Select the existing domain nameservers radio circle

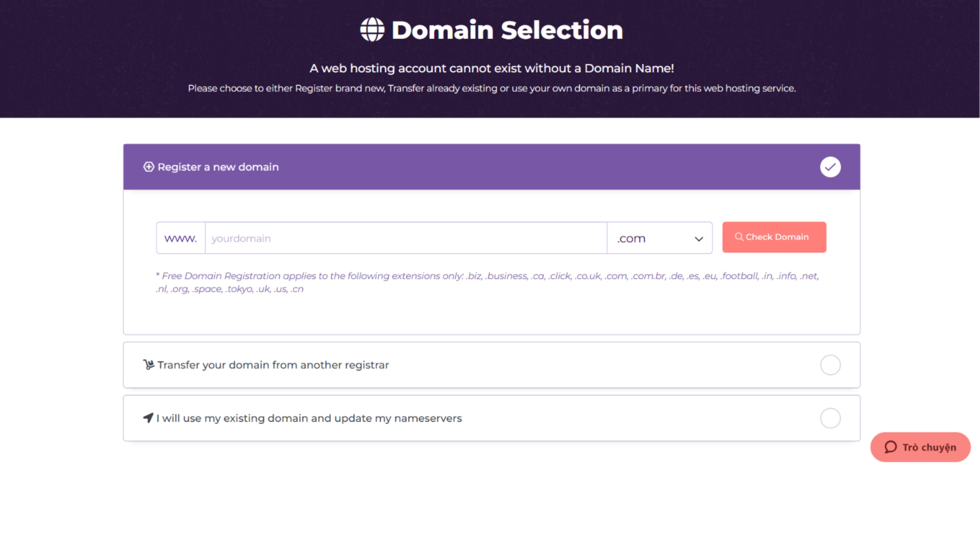pyautogui.click(x=830, y=418)
